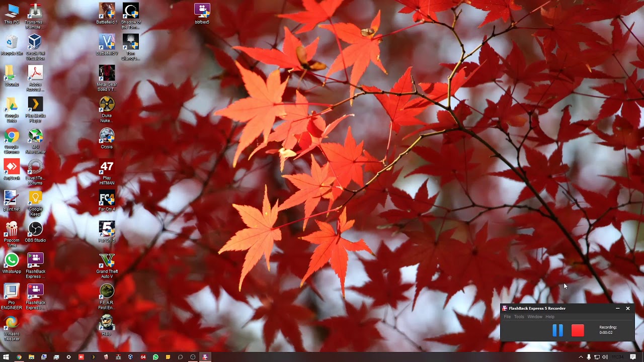Close the FlashBack Express 5 Recorder window
The image size is (644, 362).
click(628, 308)
